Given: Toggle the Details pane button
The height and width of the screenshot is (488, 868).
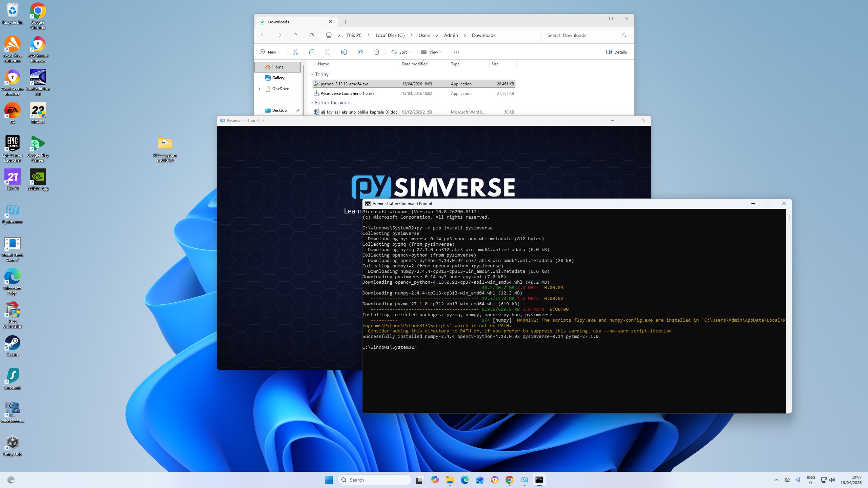Looking at the screenshot, I should [x=616, y=52].
